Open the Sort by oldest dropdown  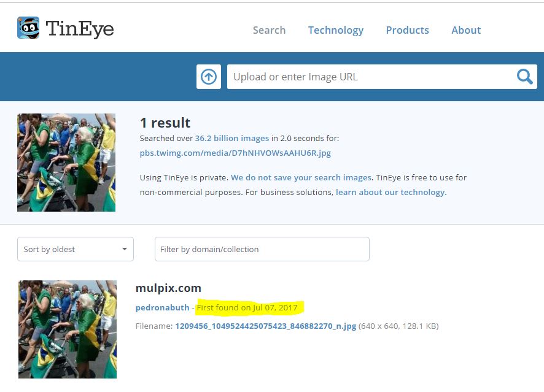(x=76, y=249)
